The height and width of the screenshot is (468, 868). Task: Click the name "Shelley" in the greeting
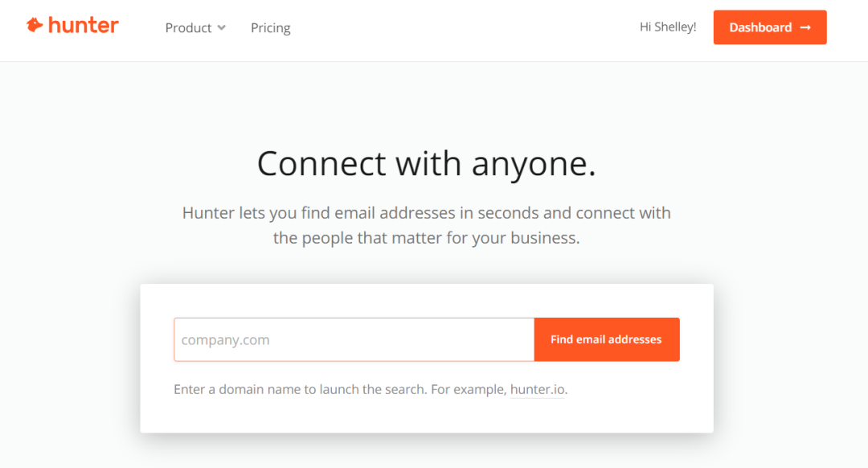point(675,27)
